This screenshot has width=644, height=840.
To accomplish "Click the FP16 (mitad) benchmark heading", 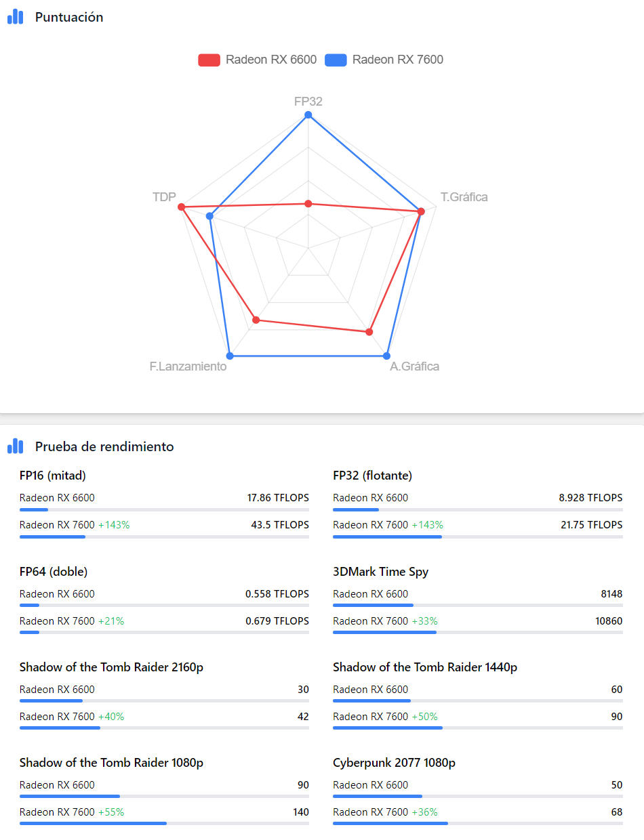I will pyautogui.click(x=53, y=476).
